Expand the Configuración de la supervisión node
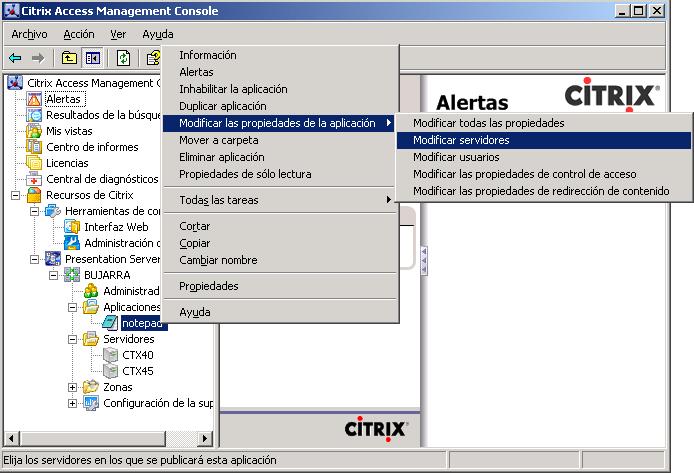Image resolution: width=694 pixels, height=473 pixels. tap(73, 403)
